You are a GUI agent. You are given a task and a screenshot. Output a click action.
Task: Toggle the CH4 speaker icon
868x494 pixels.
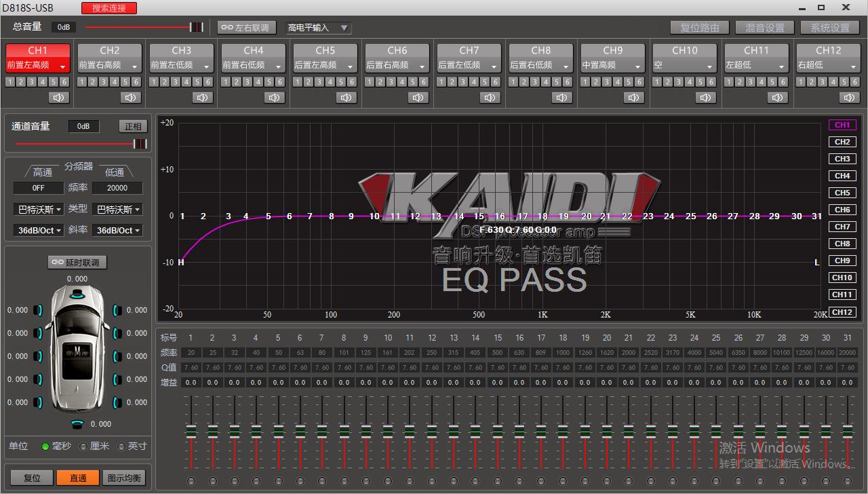pyautogui.click(x=275, y=98)
